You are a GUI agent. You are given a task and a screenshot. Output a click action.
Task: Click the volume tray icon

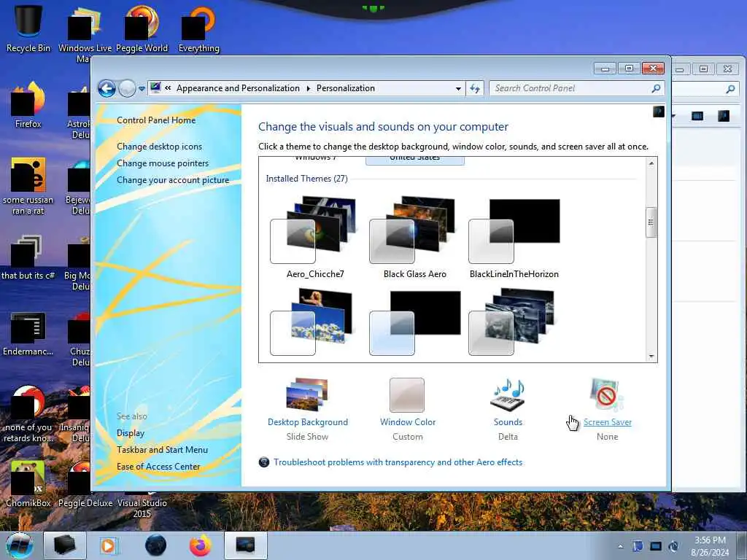[673, 546]
